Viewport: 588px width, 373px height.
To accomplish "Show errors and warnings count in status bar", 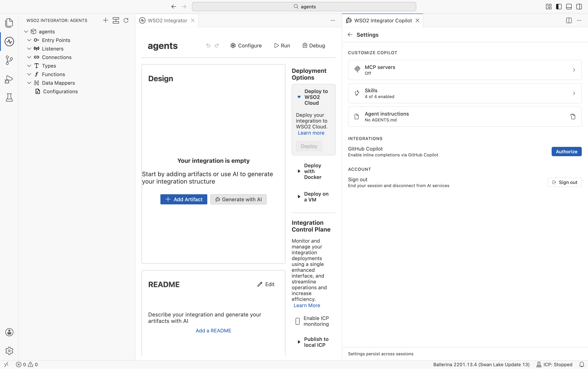I will tap(27, 364).
